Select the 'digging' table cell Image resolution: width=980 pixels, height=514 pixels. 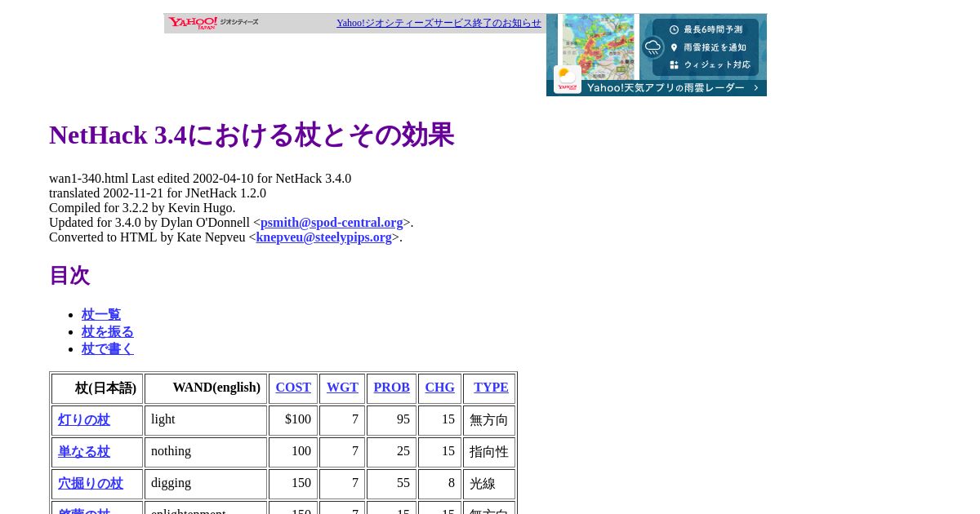206,484
